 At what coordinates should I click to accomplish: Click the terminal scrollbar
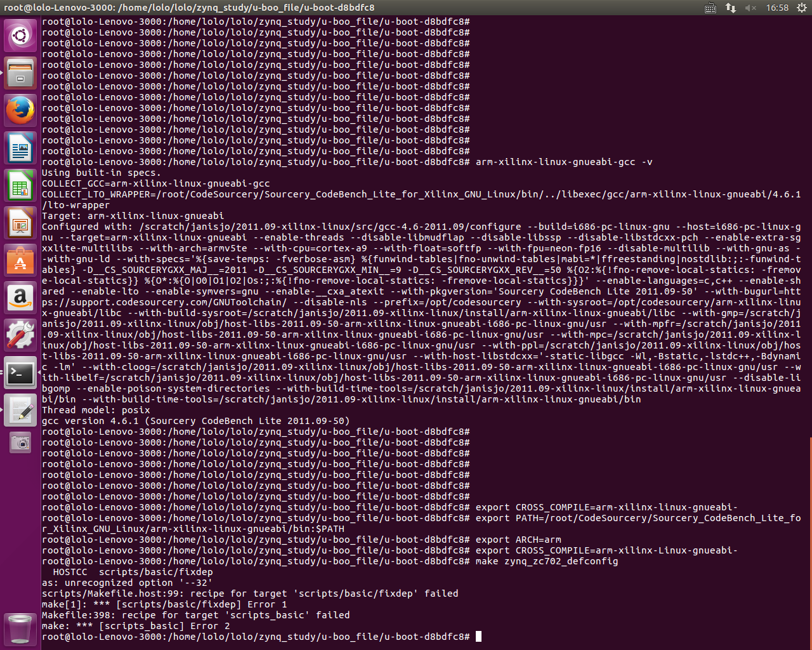coord(810,543)
